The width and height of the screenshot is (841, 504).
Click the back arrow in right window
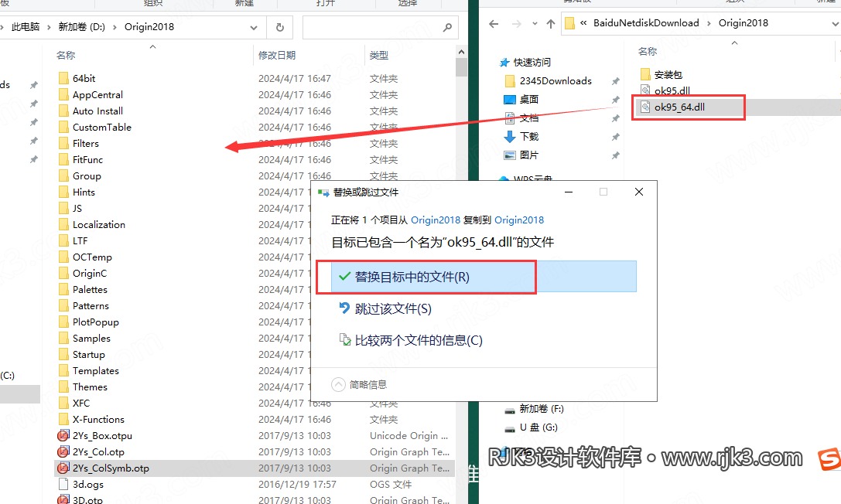click(x=494, y=23)
